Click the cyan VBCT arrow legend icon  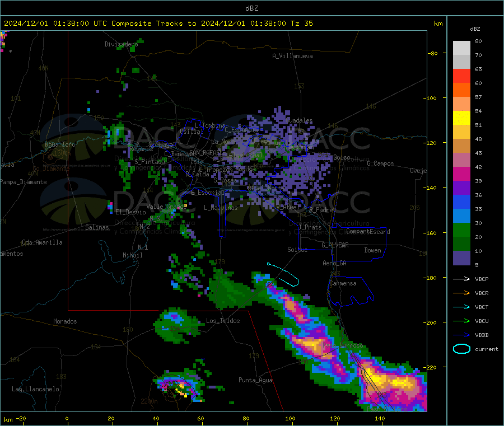(461, 307)
